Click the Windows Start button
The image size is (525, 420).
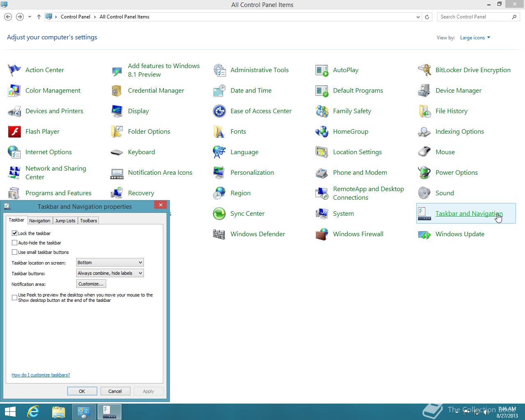point(10,412)
